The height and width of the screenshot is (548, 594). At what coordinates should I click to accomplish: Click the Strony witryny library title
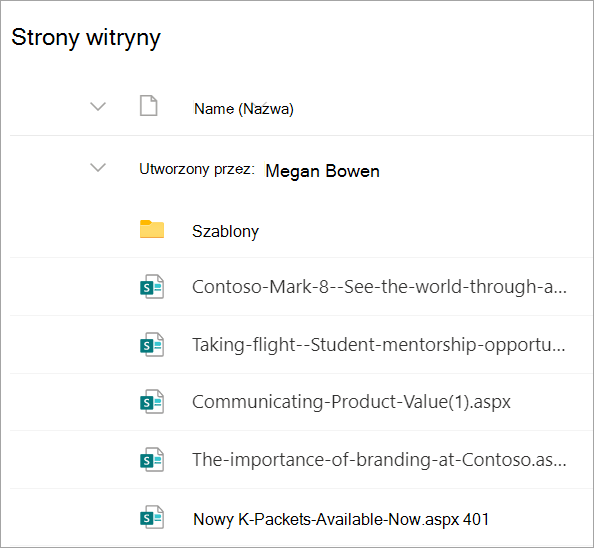(x=86, y=38)
